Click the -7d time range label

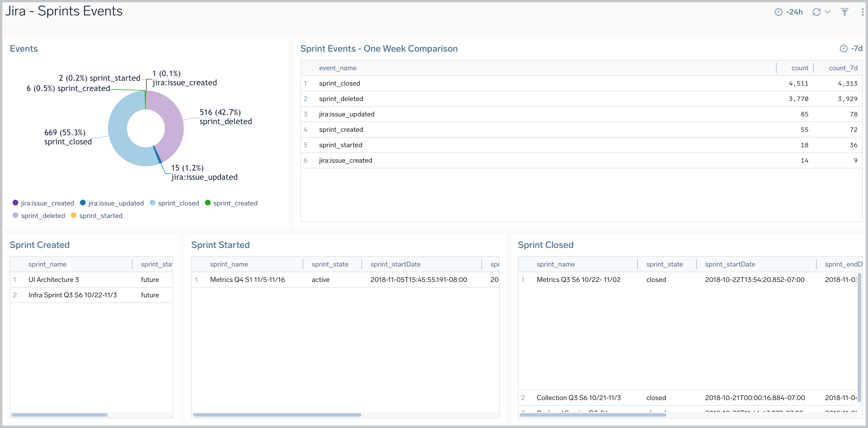tap(857, 49)
